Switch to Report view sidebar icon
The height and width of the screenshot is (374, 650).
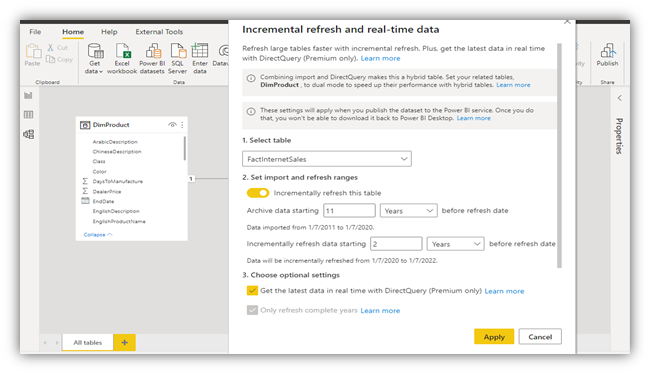coord(28,96)
